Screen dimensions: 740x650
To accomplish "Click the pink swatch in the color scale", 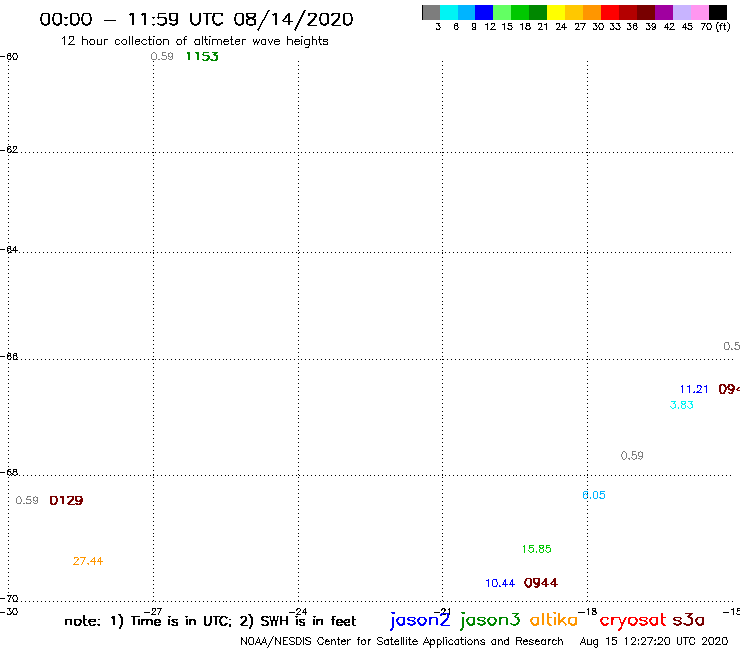I will coord(700,12).
